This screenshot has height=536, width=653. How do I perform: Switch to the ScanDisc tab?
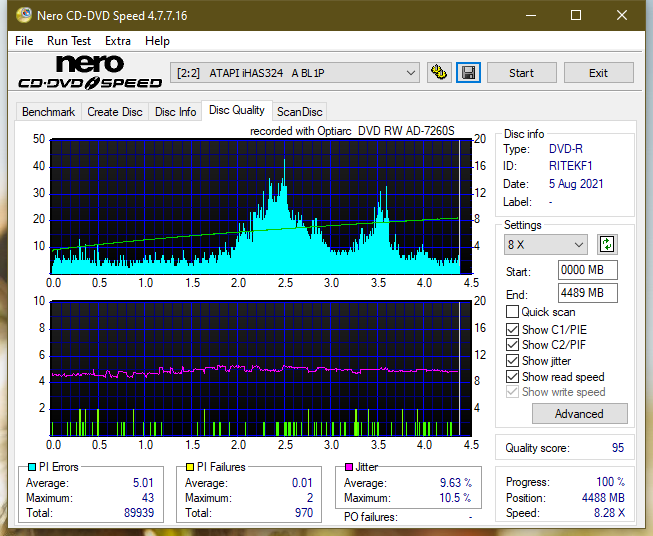click(x=299, y=112)
